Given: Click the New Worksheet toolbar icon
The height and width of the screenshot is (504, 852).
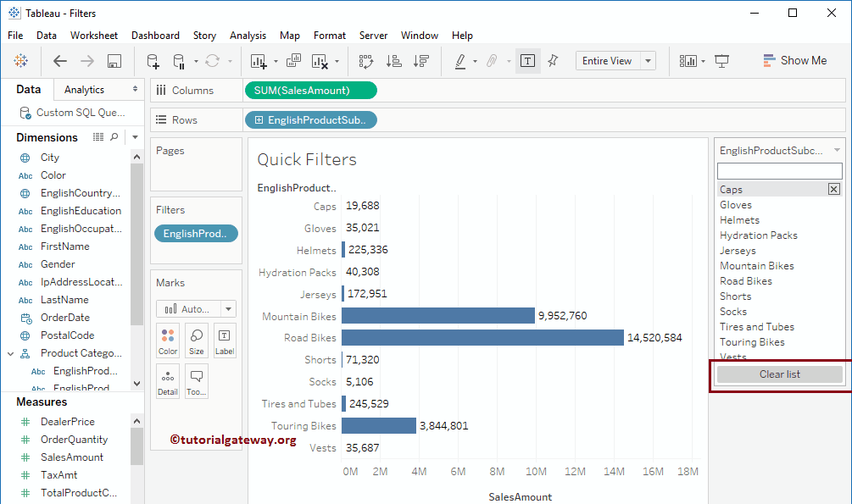Looking at the screenshot, I should coord(259,61).
